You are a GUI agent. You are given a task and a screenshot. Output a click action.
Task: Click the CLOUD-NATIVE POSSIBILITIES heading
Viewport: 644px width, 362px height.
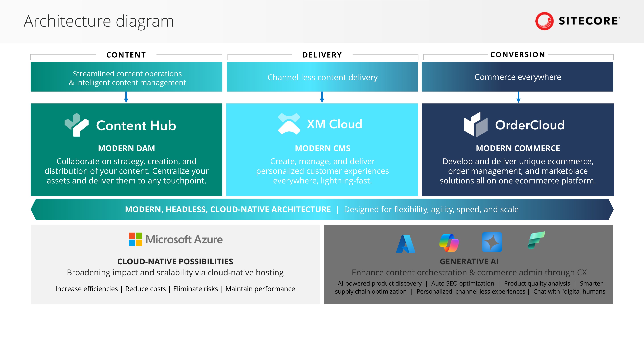pos(175,262)
